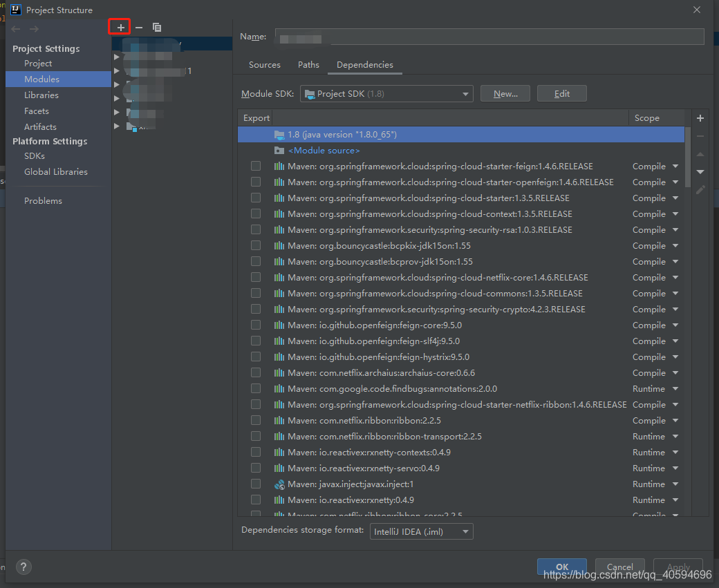
Task: Open SDKs platform settings
Action: tap(35, 156)
